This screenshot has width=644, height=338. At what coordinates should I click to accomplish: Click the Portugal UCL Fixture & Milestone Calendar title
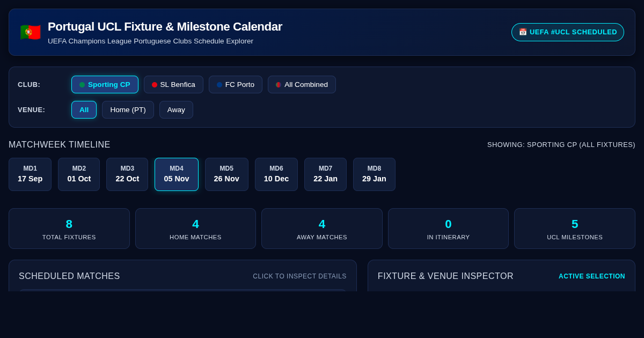[165, 27]
